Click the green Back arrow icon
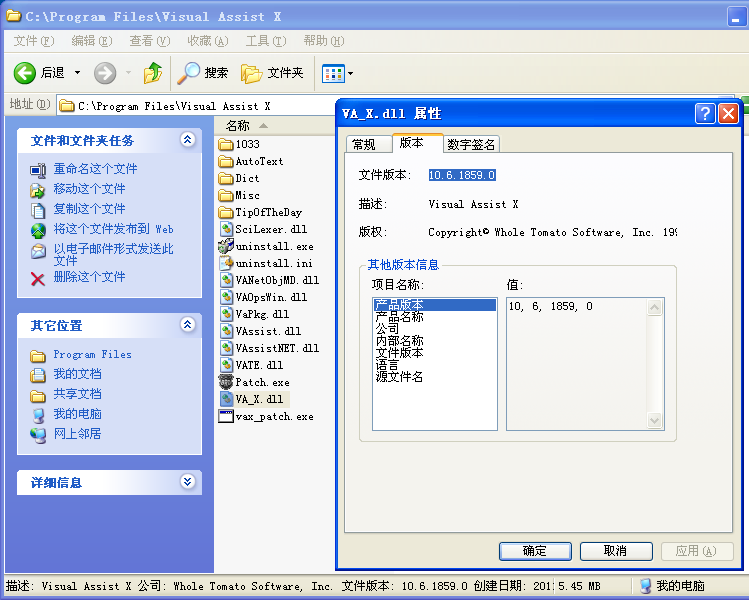 click(x=24, y=73)
